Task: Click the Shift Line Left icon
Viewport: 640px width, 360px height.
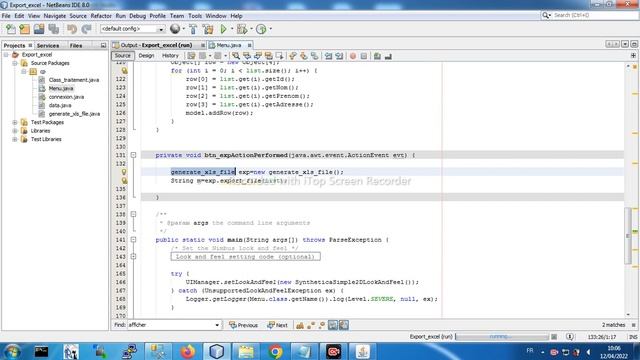Action: pyautogui.click(x=328, y=56)
